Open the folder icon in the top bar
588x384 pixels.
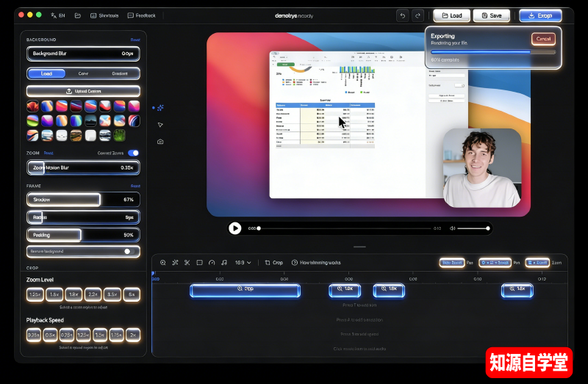point(78,15)
